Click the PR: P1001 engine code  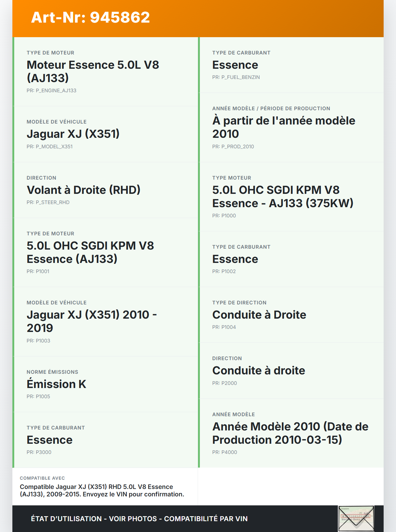pyautogui.click(x=38, y=271)
